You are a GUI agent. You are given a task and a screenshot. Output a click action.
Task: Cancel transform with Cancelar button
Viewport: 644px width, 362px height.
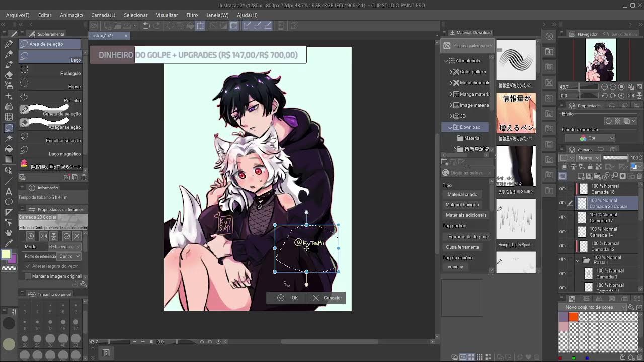(x=327, y=298)
